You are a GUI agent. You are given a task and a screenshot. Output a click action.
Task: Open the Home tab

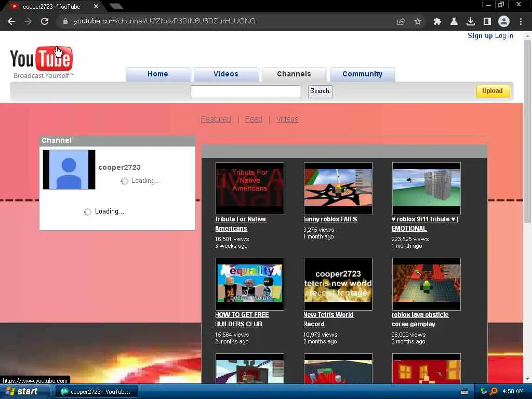pyautogui.click(x=158, y=74)
